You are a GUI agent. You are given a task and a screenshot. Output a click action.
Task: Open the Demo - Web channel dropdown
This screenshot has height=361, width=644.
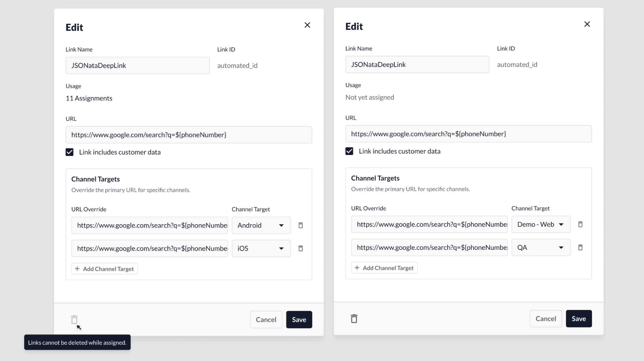pyautogui.click(x=541, y=224)
